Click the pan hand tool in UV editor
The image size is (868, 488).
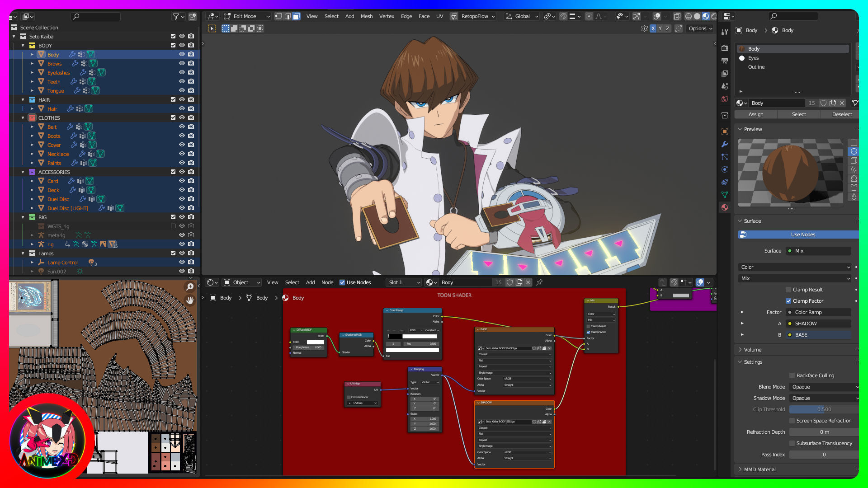coord(190,300)
